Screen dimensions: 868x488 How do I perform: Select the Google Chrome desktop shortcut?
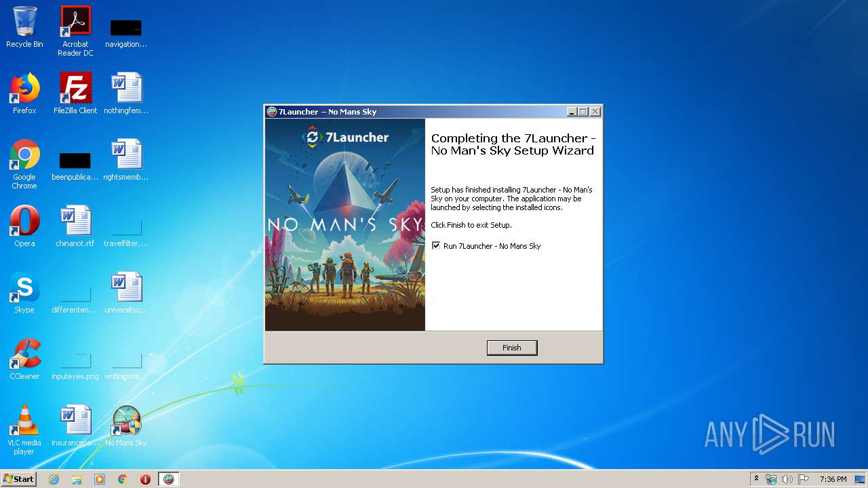[24, 164]
